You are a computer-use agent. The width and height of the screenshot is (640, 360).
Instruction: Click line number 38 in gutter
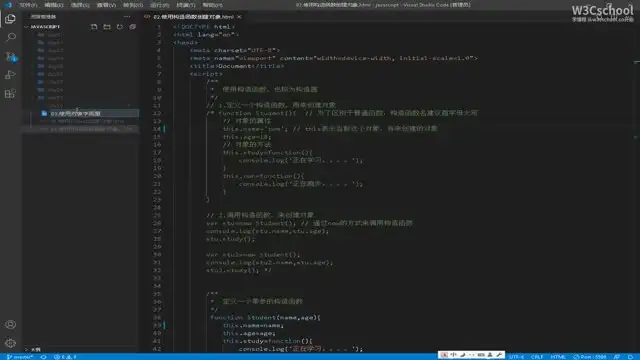[157, 318]
